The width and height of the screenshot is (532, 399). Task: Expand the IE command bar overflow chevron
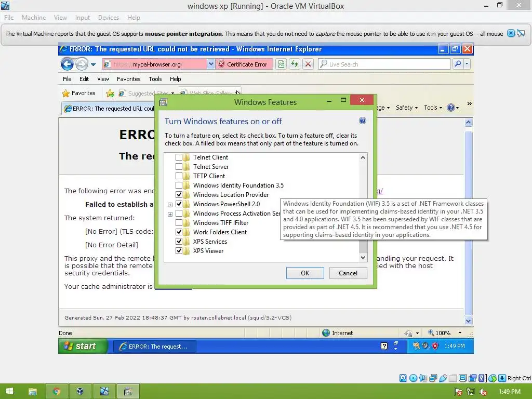tap(469, 103)
